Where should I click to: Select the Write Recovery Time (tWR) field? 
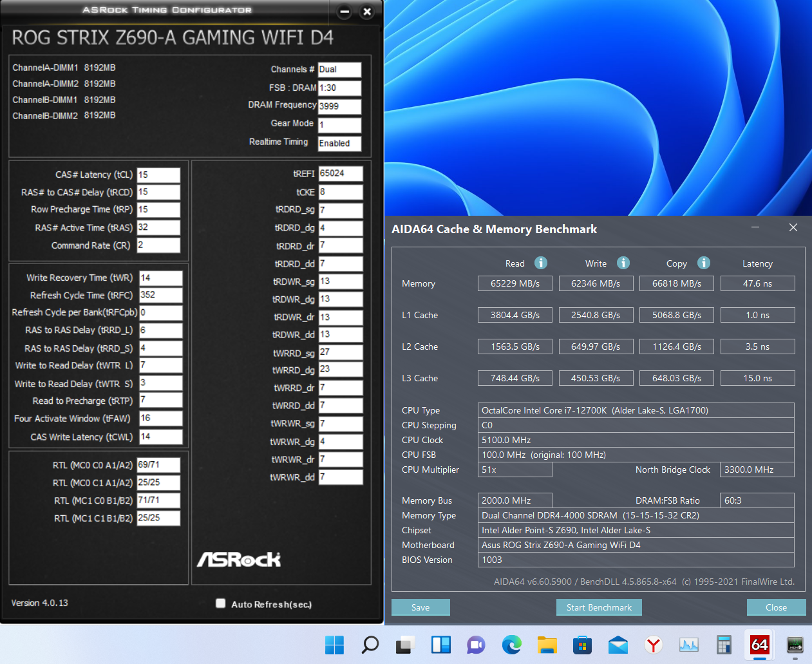pos(161,278)
